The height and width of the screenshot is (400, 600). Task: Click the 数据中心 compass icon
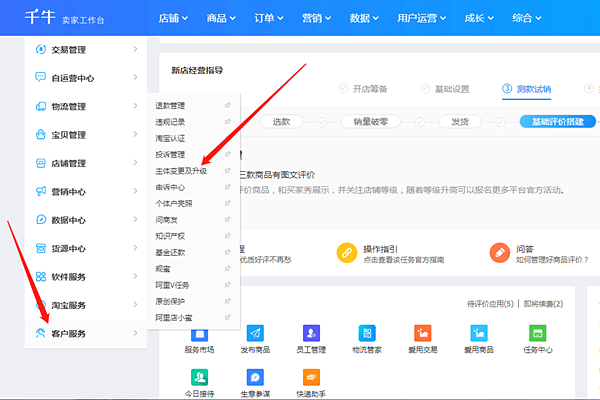pyautogui.click(x=41, y=220)
